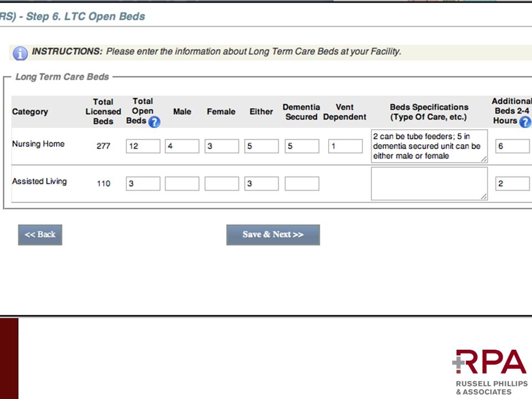Select Nursing Home Dementia Secured field
Image resolution: width=532 pixels, height=399 pixels.
coord(302,146)
